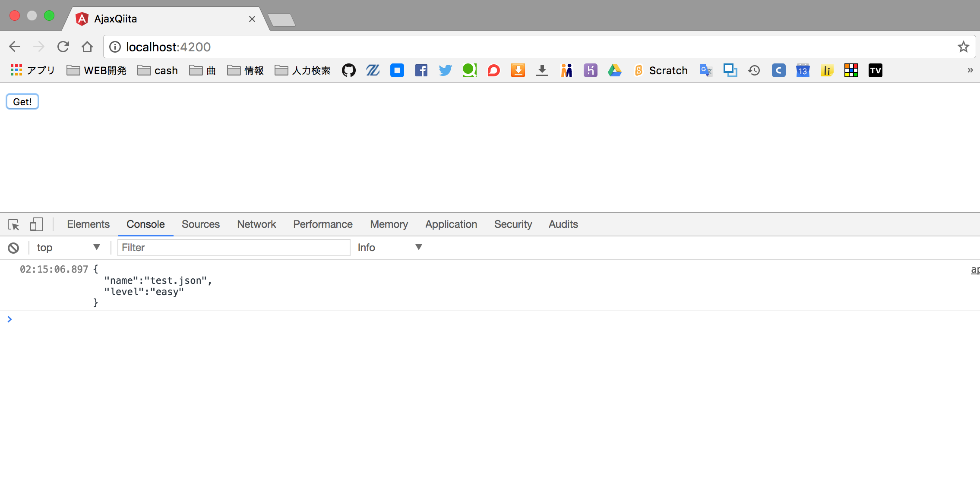The height and width of the screenshot is (497, 980).
Task: Click the clear console messages button
Action: (13, 247)
